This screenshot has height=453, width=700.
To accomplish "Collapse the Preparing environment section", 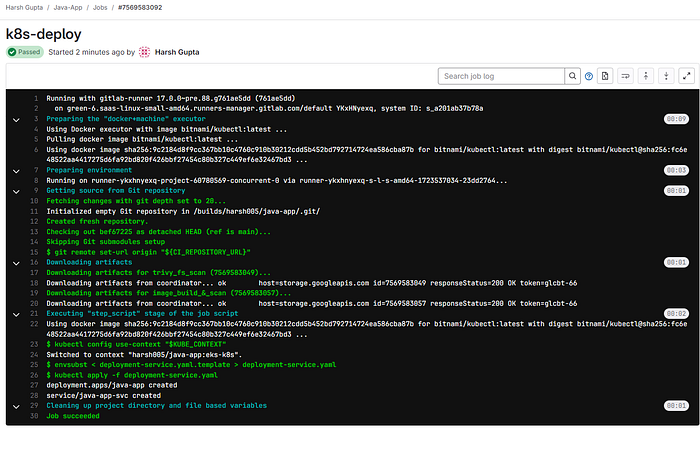I will [x=16, y=171].
